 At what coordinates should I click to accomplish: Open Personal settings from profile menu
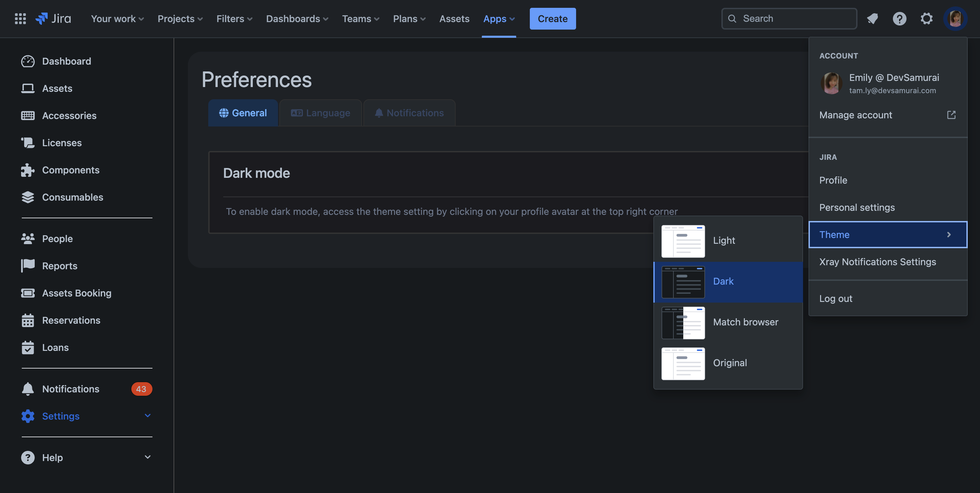[x=857, y=207]
